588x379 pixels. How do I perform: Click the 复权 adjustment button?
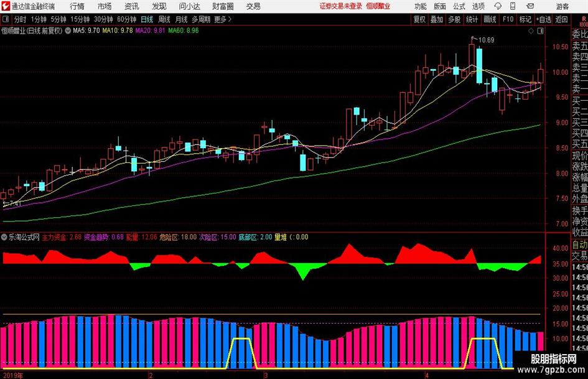[x=419, y=19]
